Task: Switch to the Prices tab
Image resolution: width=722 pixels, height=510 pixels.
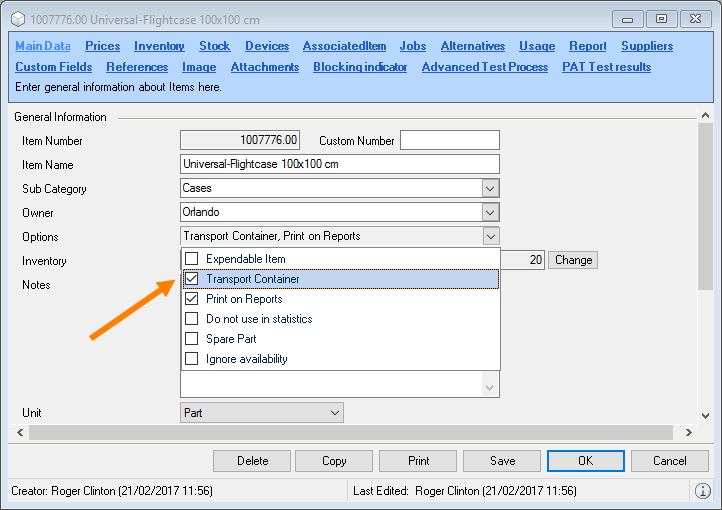Action: tap(102, 46)
